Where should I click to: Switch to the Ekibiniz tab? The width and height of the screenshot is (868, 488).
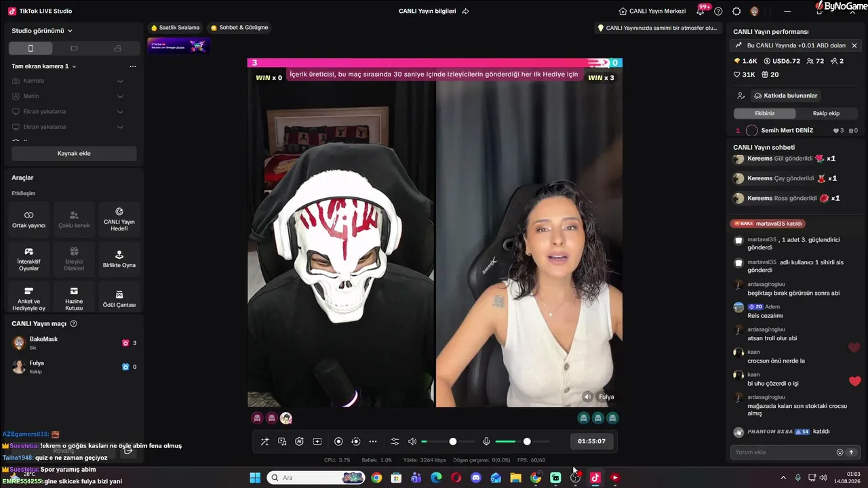[764, 113]
